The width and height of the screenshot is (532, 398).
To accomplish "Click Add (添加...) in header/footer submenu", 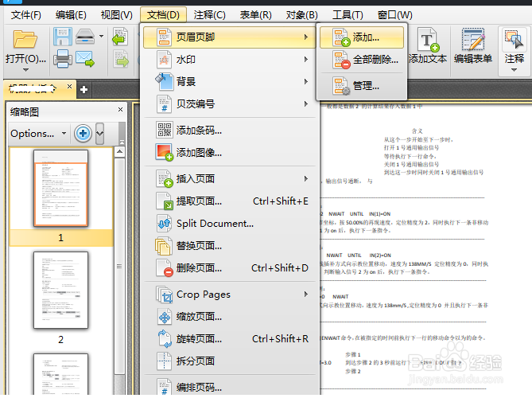I will 362,37.
